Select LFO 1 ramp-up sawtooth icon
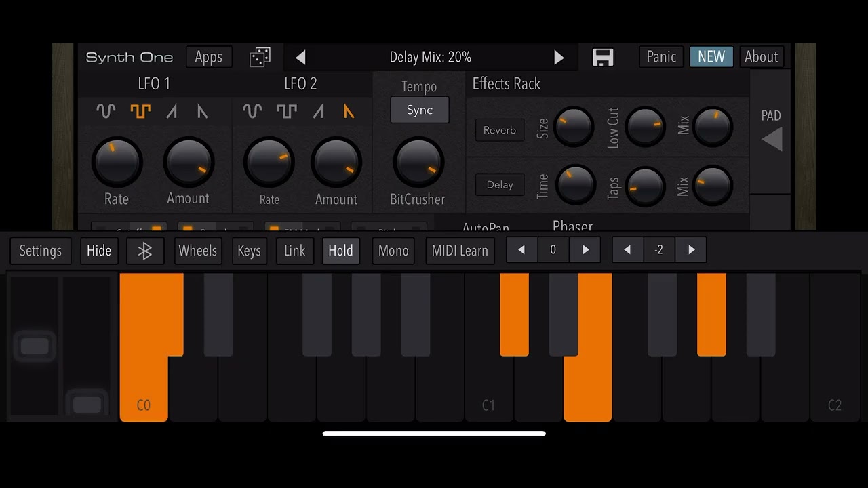This screenshot has height=488, width=868. click(172, 111)
